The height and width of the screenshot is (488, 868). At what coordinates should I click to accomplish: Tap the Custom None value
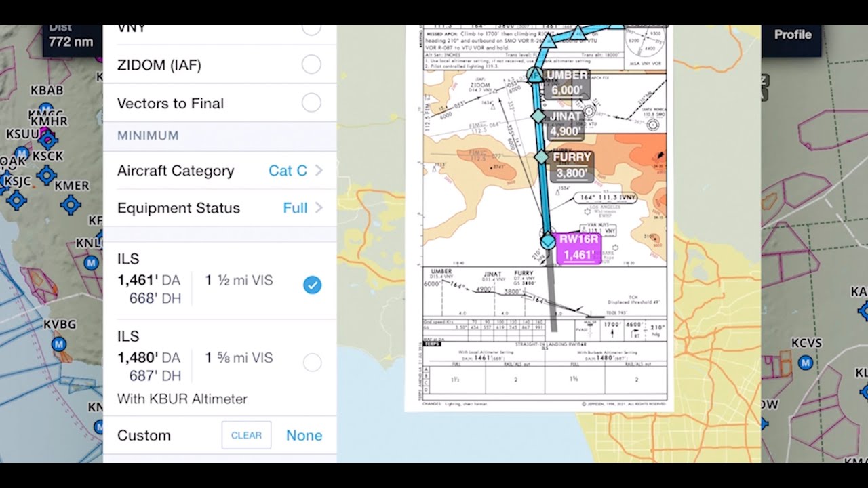[x=304, y=435]
